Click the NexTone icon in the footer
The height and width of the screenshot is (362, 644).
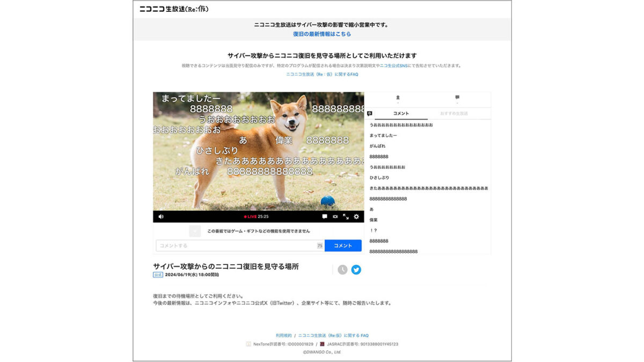248,344
